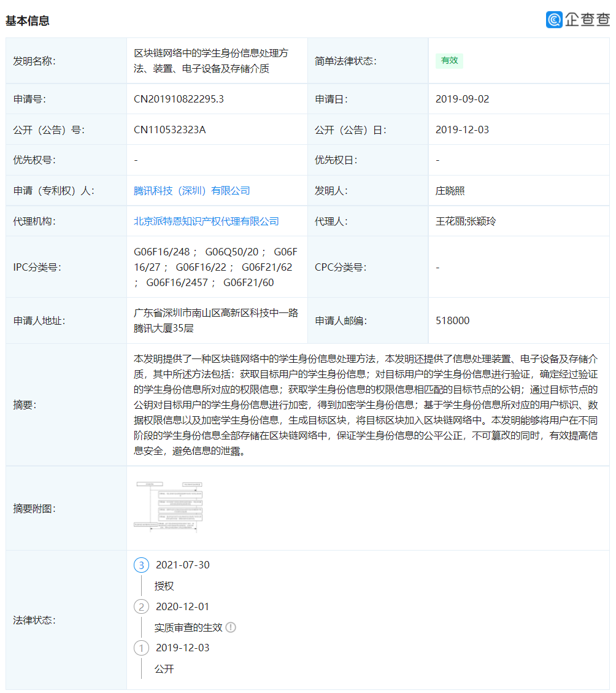Click the inventor name 庄晓照
The image size is (616, 693).
click(452, 190)
